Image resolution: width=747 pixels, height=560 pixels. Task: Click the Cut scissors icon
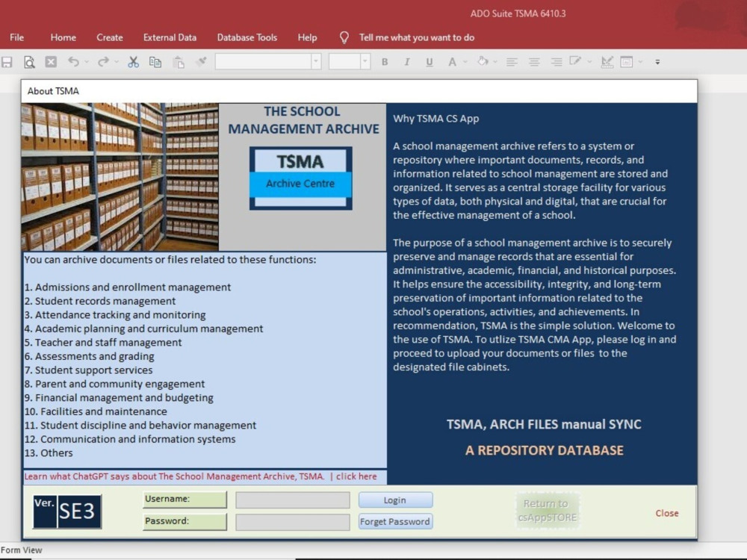click(134, 62)
